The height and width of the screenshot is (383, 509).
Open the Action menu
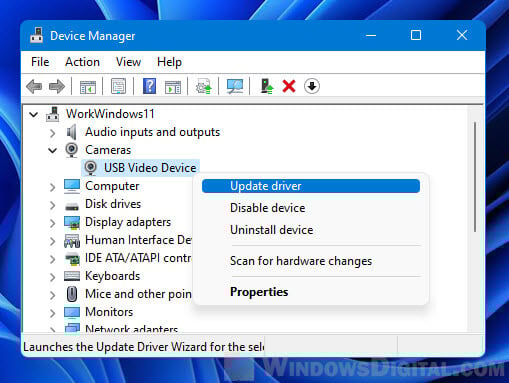pyautogui.click(x=82, y=62)
